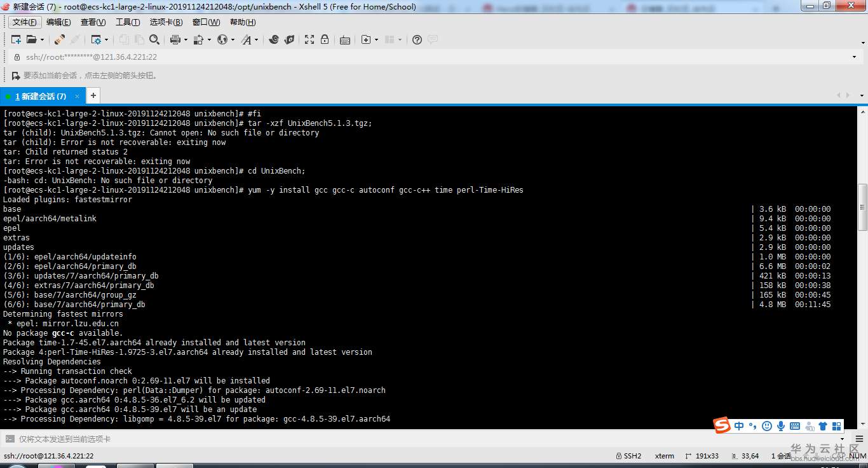
Task: Click the 'No package gcc-c available.' line
Action: tap(63, 333)
